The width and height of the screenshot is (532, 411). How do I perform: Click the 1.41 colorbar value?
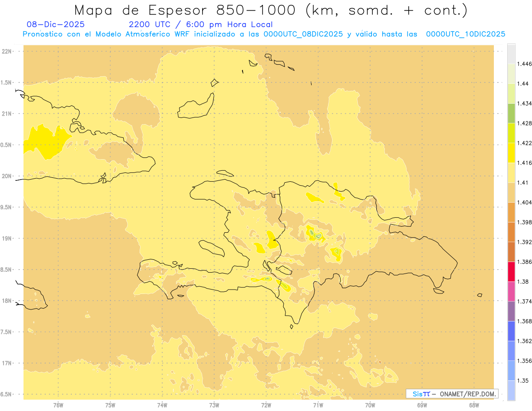523,183
